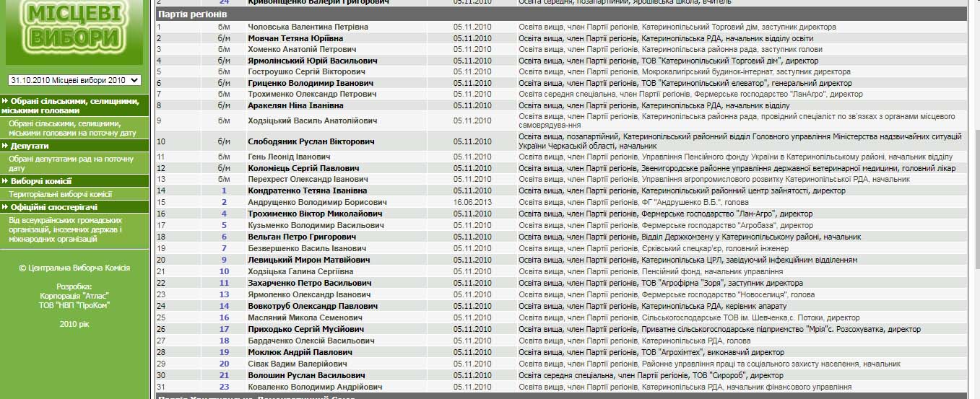This screenshot has width=980, height=399.
Task: Click district number 1 link for Кондратенко
Action: [224, 190]
